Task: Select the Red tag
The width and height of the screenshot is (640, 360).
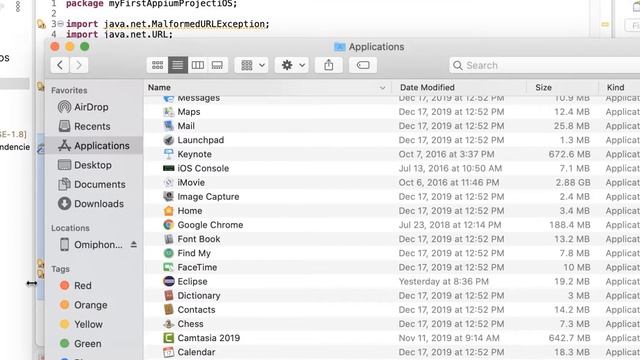Action: coord(76,286)
